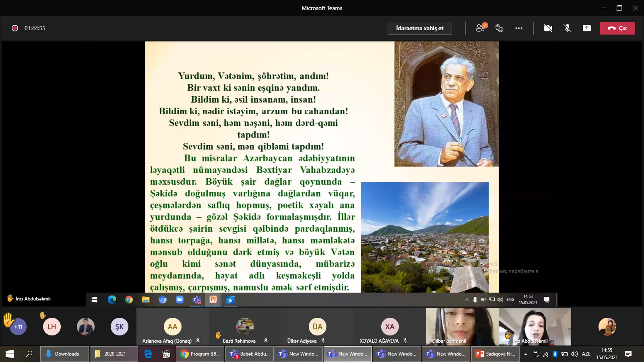The width and height of the screenshot is (644, 362).
Task: Unmute the microphone
Action: pos(568,28)
